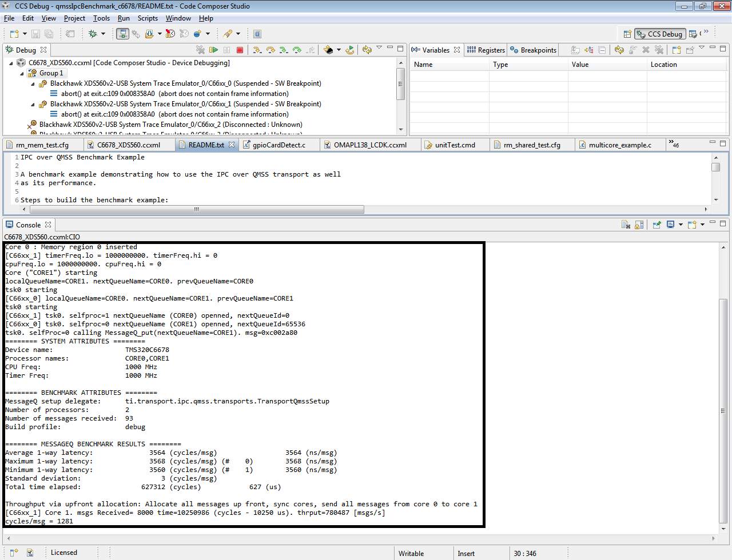Open the multicore_example.c editor tab
This screenshot has height=560, width=732.
(x=619, y=145)
